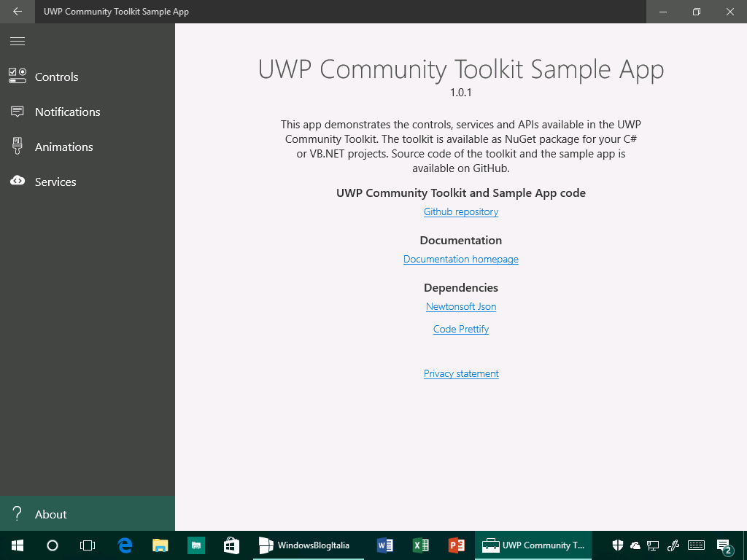Click the Cortana circle icon

(x=53, y=545)
